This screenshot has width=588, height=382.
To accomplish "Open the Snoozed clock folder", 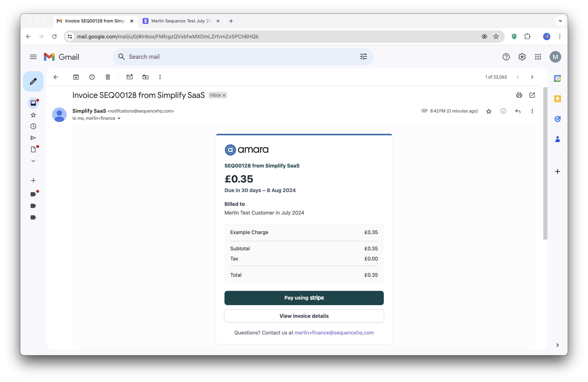I will [x=33, y=126].
